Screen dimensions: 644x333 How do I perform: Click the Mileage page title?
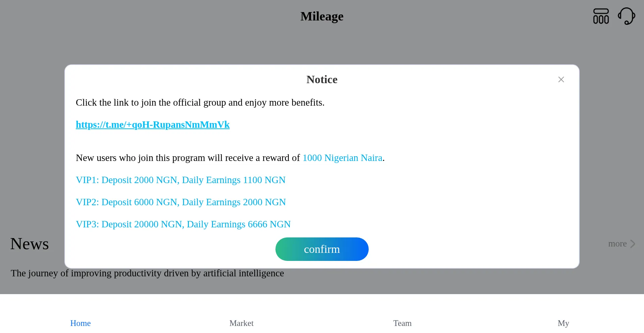pyautogui.click(x=322, y=16)
